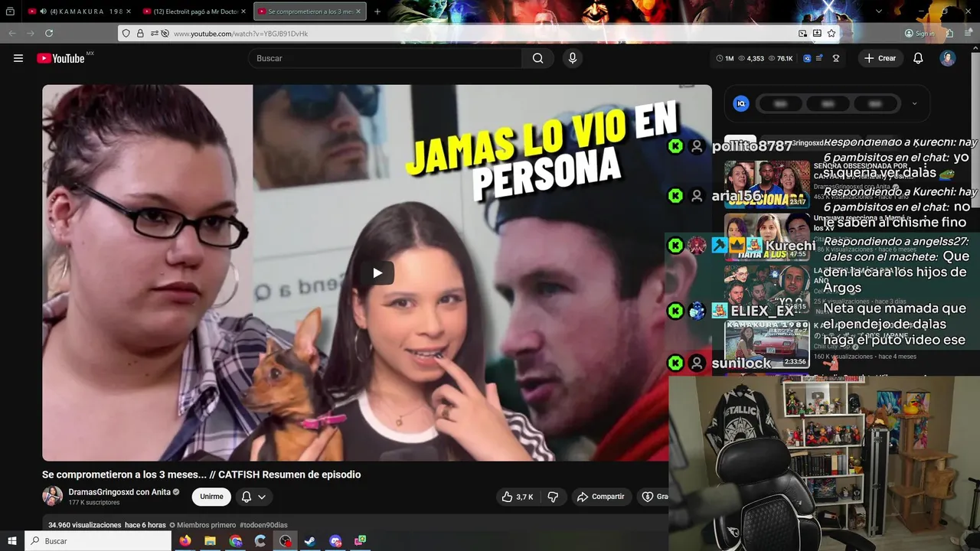Image resolution: width=980 pixels, height=551 pixels.
Task: Close the Se comprometieron browser tab
Action: coord(358,11)
